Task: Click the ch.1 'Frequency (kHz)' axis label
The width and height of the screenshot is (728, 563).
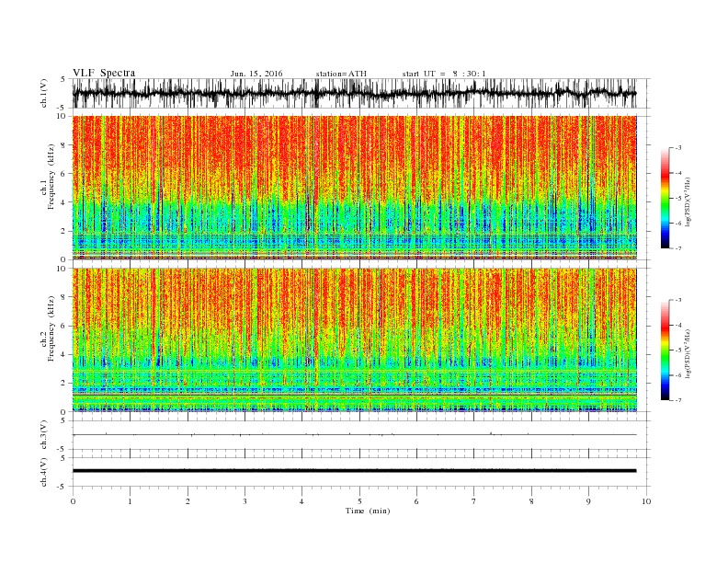Action: (51, 177)
